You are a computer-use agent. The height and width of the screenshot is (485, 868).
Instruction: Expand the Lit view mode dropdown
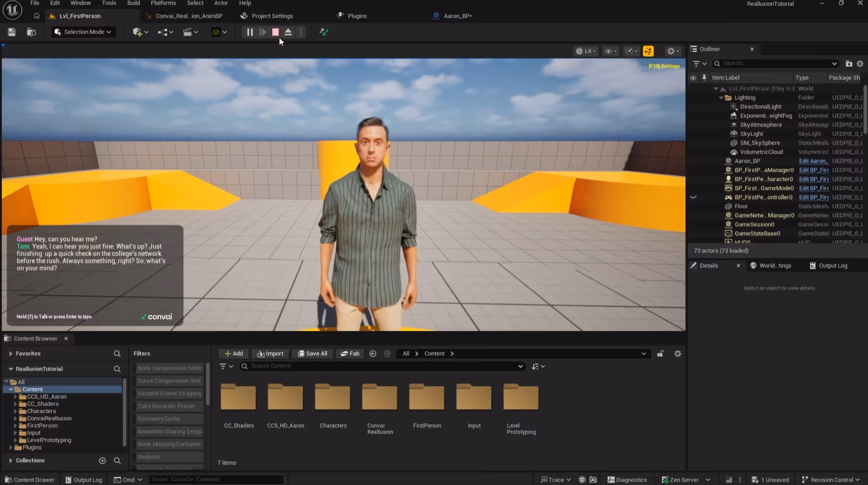click(586, 51)
